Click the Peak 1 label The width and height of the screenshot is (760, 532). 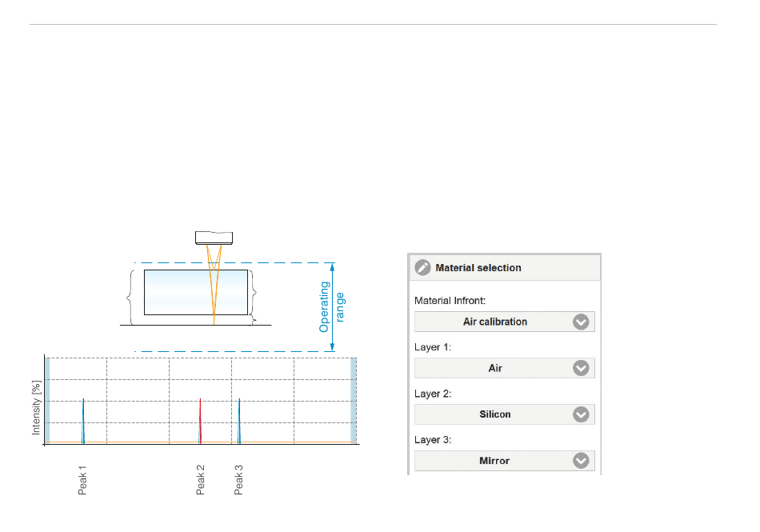coord(82,480)
